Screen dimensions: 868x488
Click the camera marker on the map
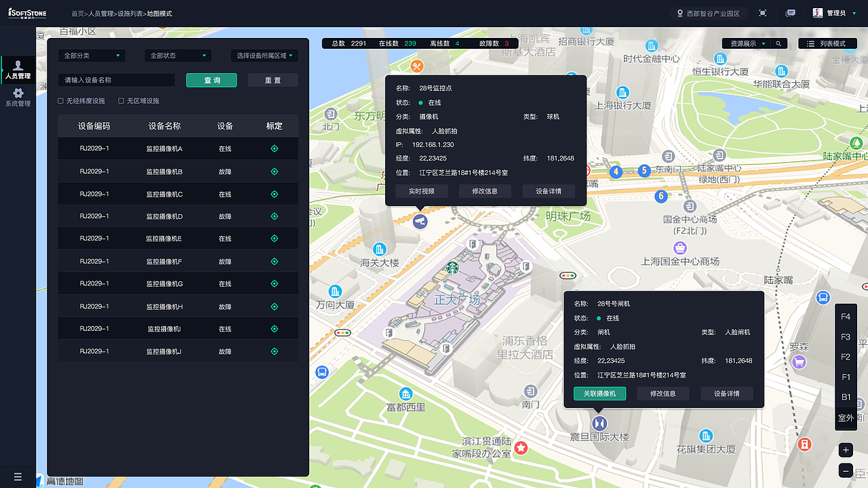pos(420,221)
